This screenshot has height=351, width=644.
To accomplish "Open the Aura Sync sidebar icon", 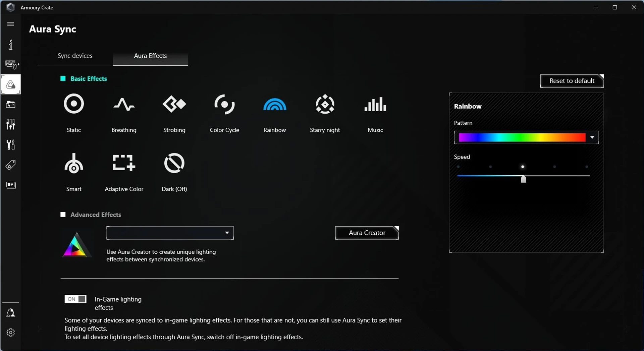I will (11, 84).
